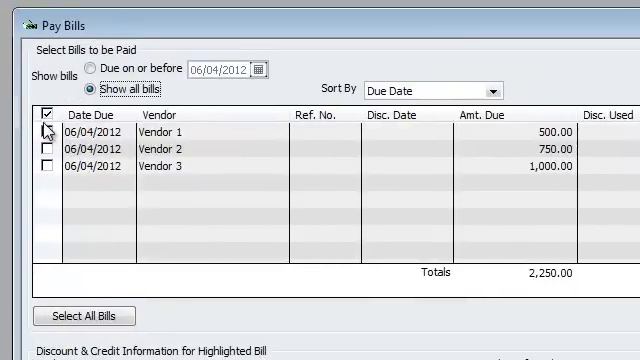The height and width of the screenshot is (360, 640).
Task: Click the 500.00 amount due cell
Action: click(x=516, y=132)
